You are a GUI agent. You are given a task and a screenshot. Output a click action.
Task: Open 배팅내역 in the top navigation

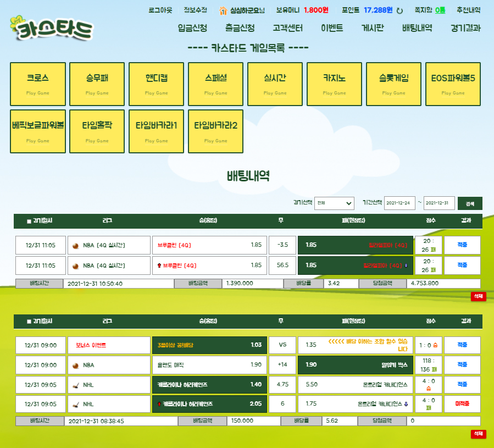point(417,28)
